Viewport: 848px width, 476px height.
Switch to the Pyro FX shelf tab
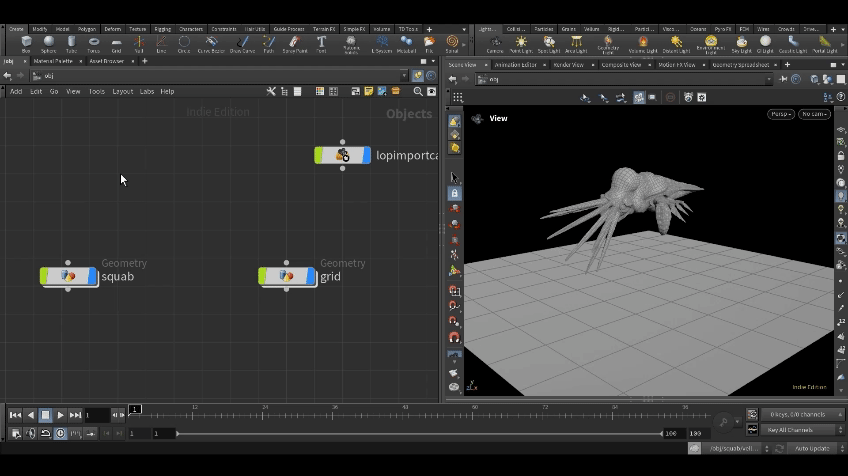tap(723, 29)
